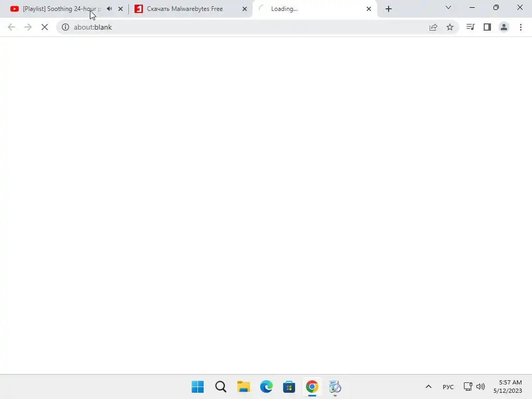Go forward to the next page
The width and height of the screenshot is (532, 399).
(28, 27)
